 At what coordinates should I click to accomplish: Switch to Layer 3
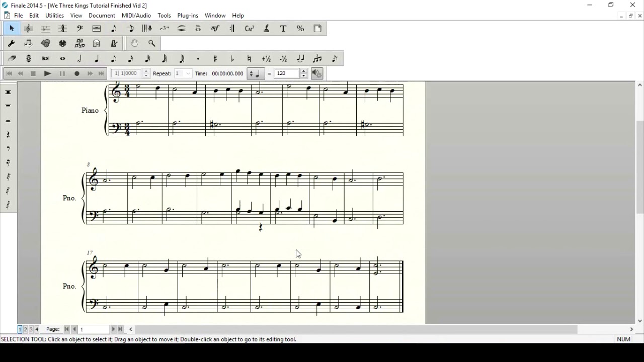click(31, 329)
